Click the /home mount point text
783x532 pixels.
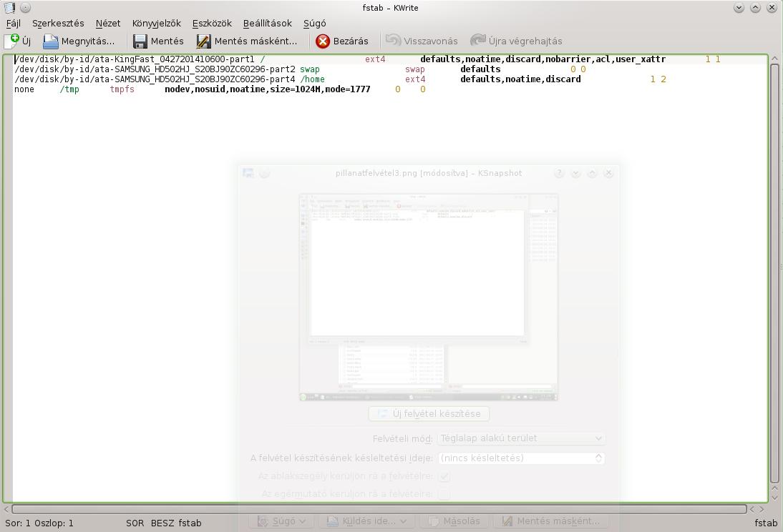point(313,79)
